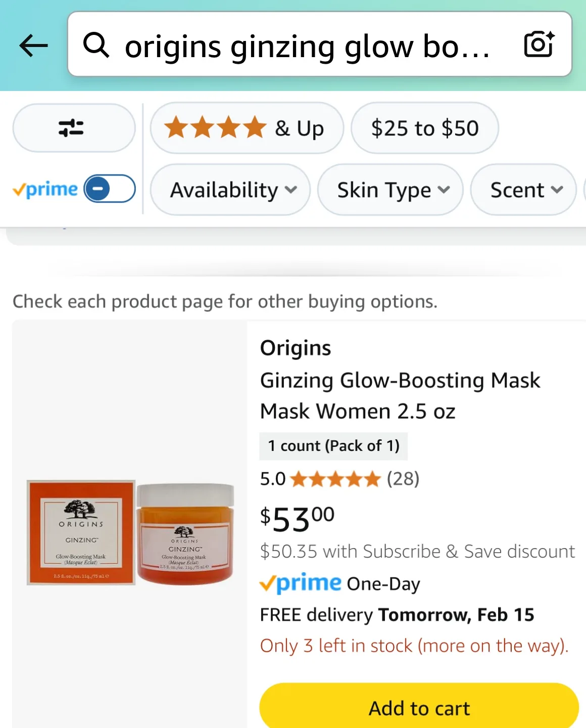
Task: Disable the Prime delivery toggle
Action: [108, 189]
